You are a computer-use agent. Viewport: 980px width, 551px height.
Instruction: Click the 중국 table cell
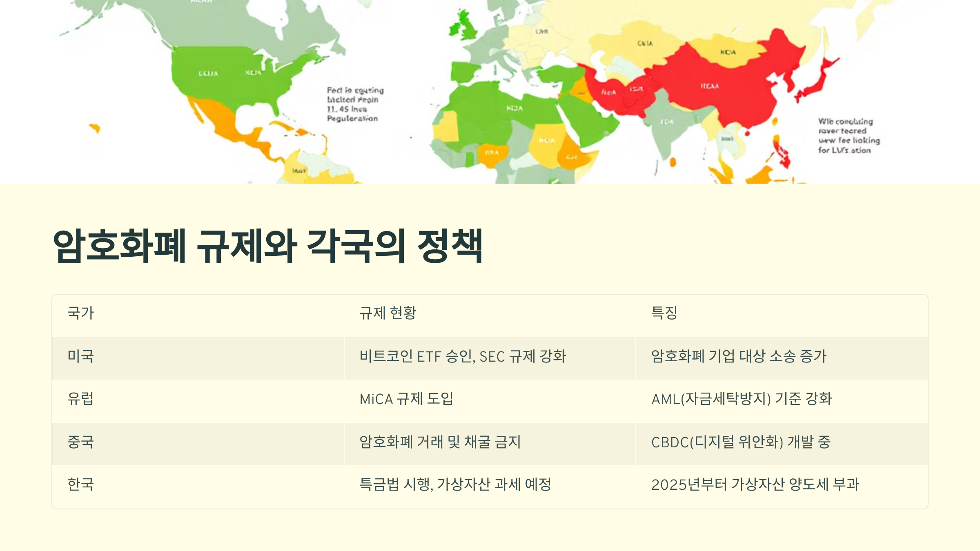80,442
